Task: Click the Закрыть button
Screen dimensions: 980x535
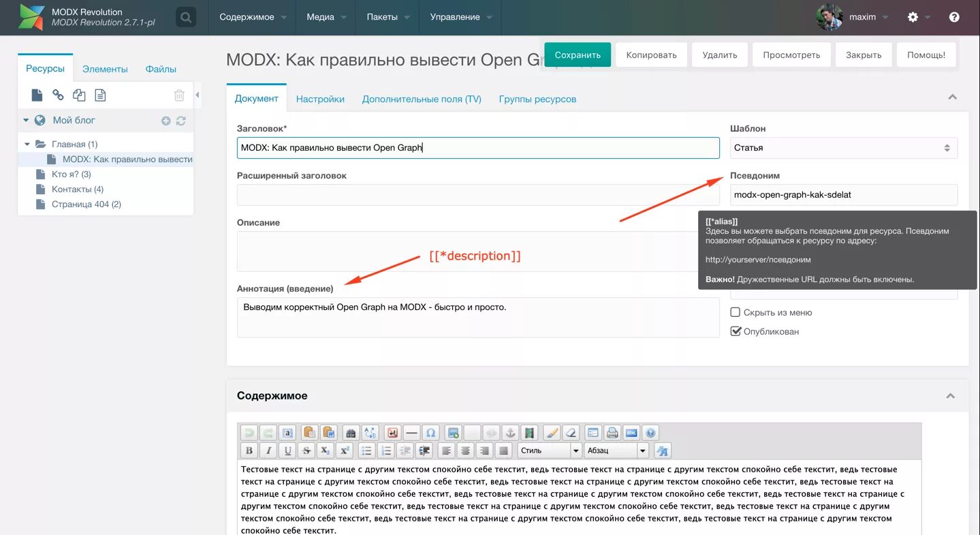Action: click(864, 55)
